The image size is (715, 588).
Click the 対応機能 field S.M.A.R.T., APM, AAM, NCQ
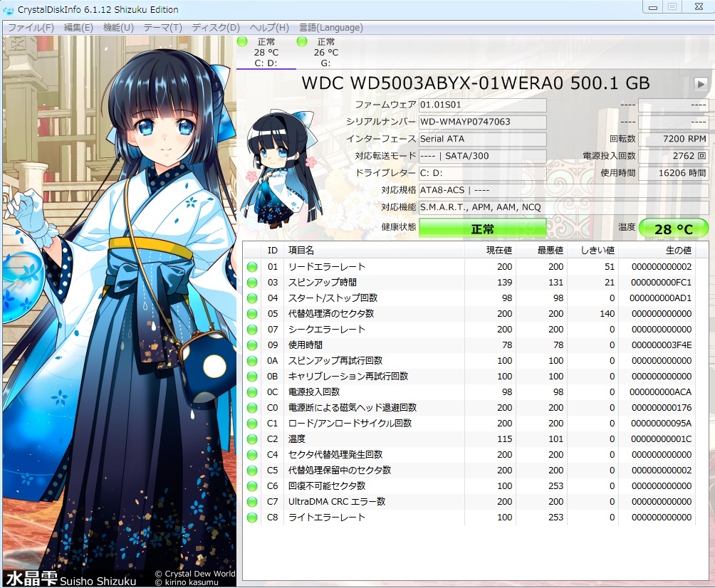pyautogui.click(x=563, y=207)
